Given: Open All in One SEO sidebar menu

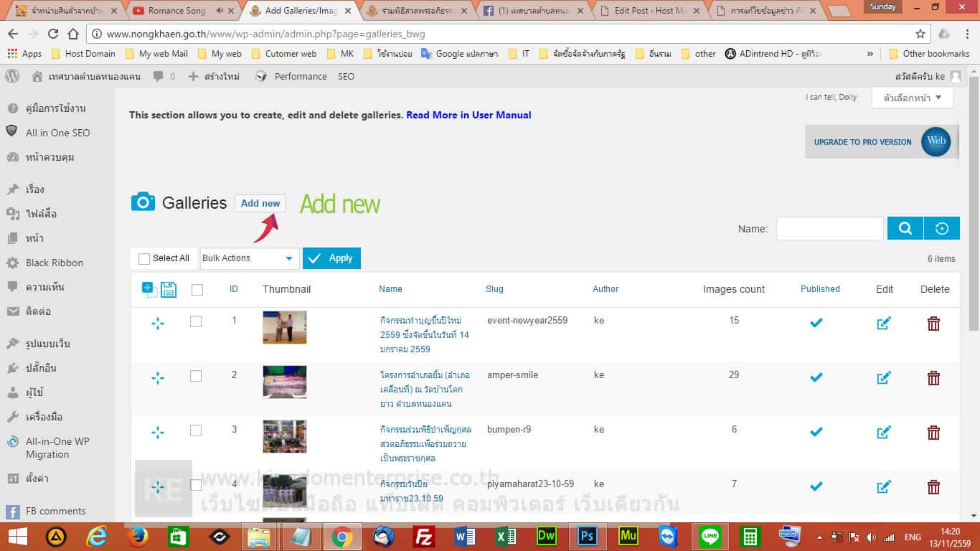Looking at the screenshot, I should [x=57, y=133].
